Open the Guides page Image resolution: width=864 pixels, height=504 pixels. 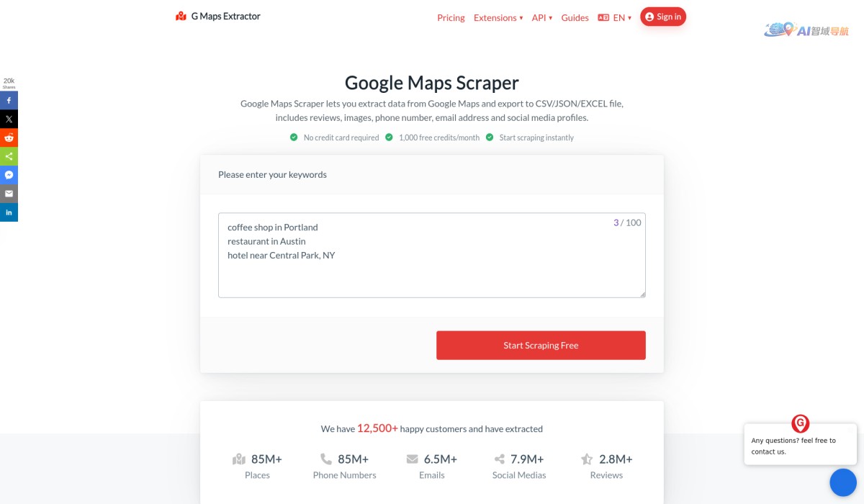point(575,17)
